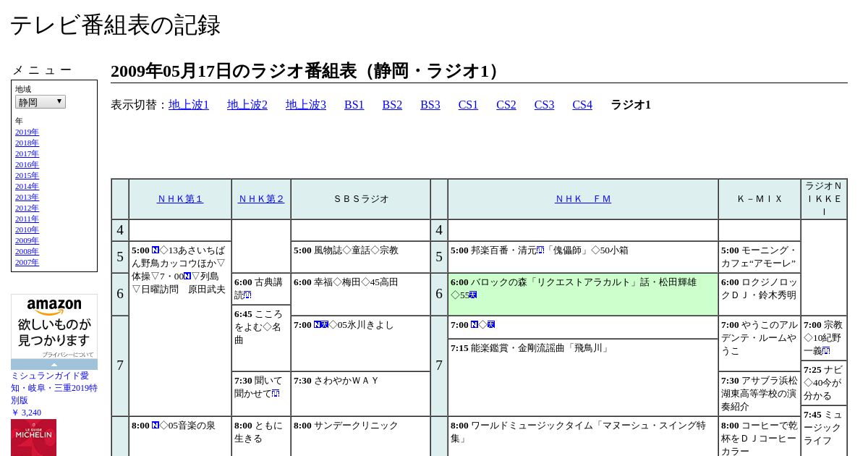
Task: Select the 2015年 year link
Action: [x=27, y=175]
